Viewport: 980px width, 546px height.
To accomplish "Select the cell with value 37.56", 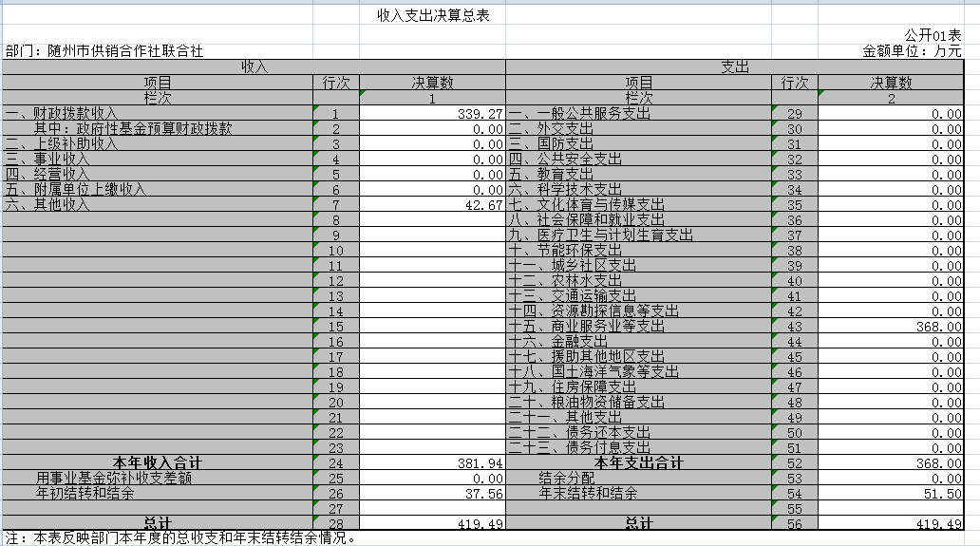I will [x=432, y=494].
